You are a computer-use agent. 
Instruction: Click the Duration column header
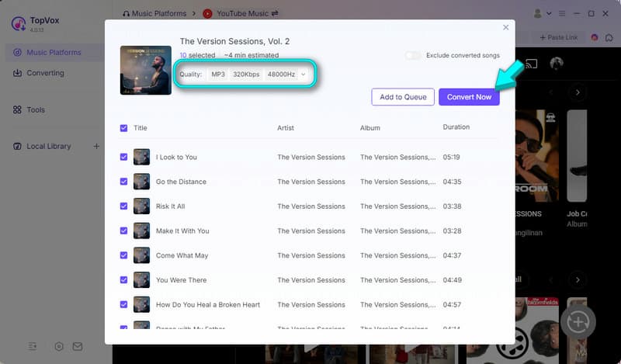[456, 127]
